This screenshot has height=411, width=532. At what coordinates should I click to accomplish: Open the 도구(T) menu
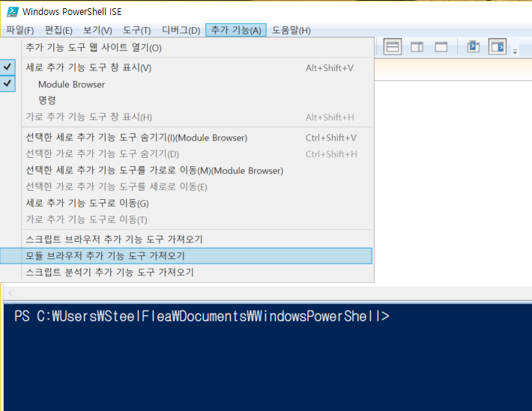tap(136, 30)
